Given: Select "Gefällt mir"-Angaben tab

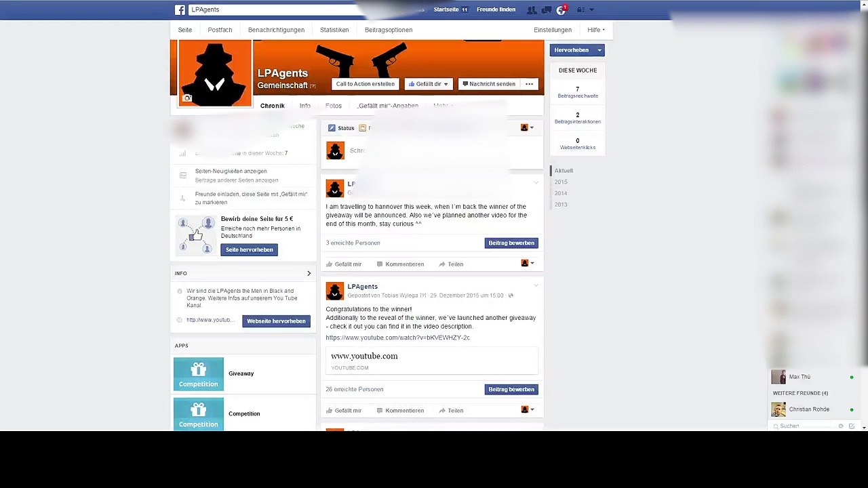Looking at the screenshot, I should [x=388, y=106].
